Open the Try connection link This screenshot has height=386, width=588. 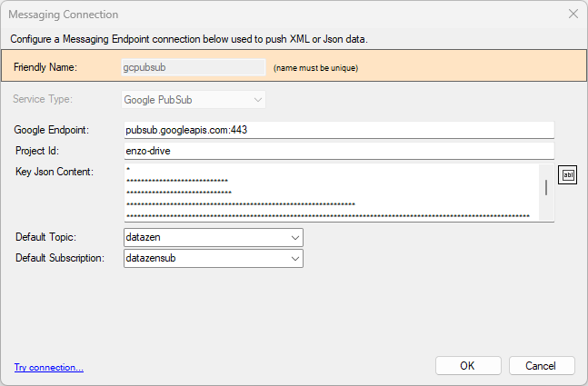pos(49,367)
